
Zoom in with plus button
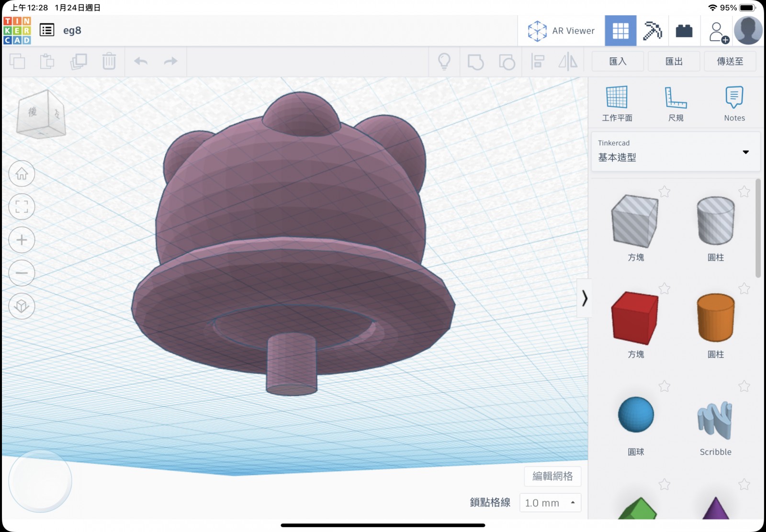(22, 240)
